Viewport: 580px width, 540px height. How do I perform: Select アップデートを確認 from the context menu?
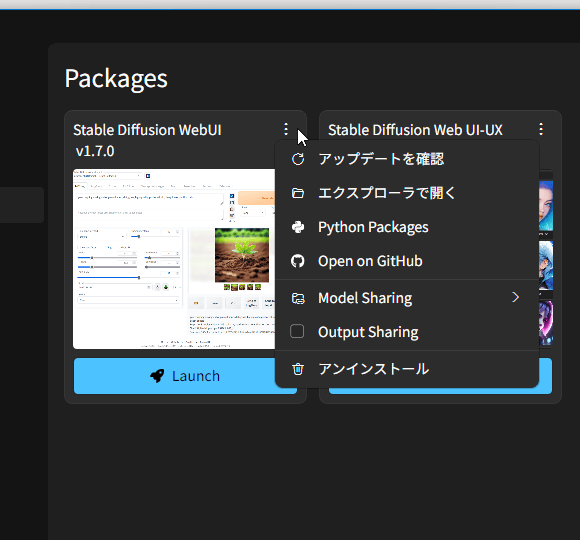(x=407, y=159)
